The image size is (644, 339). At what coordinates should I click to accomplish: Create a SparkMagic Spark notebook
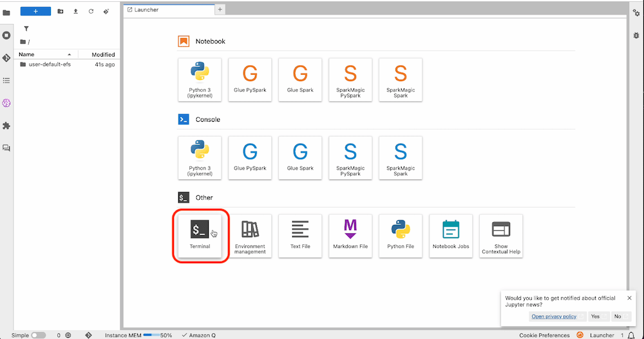point(401,80)
